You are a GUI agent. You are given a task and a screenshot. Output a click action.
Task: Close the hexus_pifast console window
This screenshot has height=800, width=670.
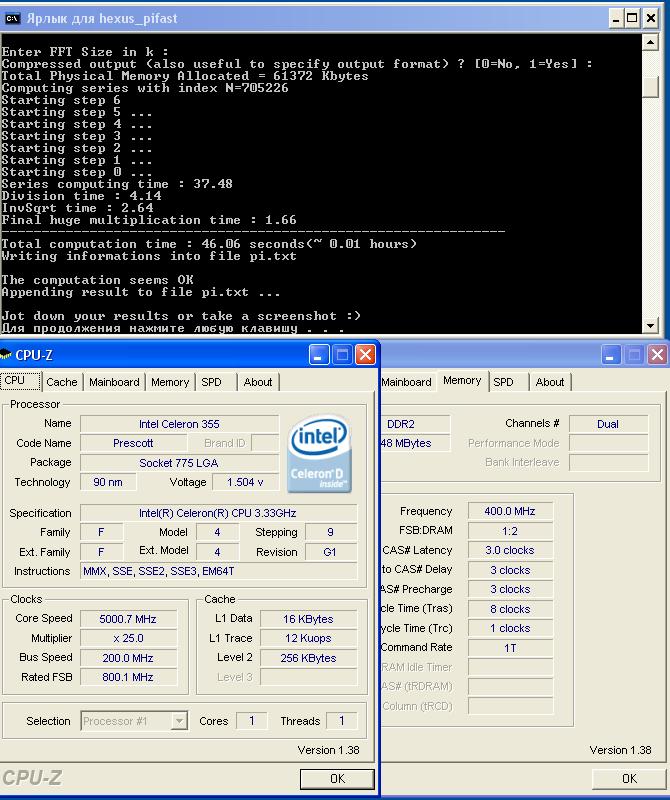coord(650,19)
